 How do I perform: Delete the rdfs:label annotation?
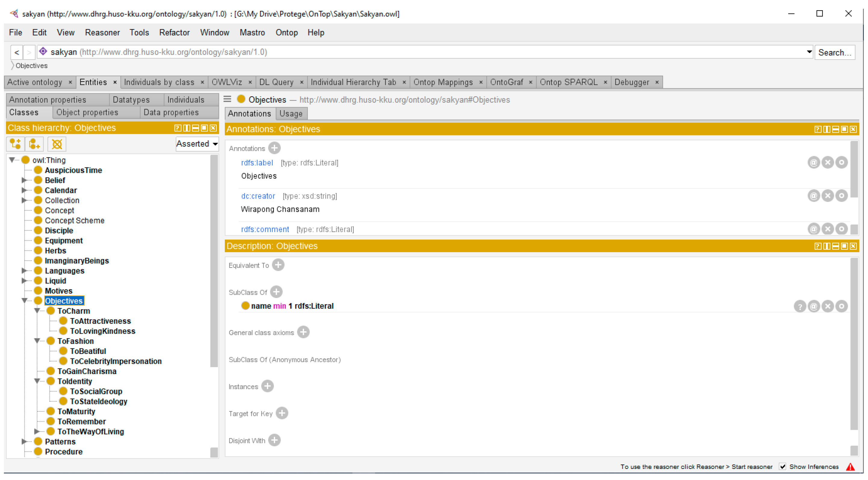[827, 163]
